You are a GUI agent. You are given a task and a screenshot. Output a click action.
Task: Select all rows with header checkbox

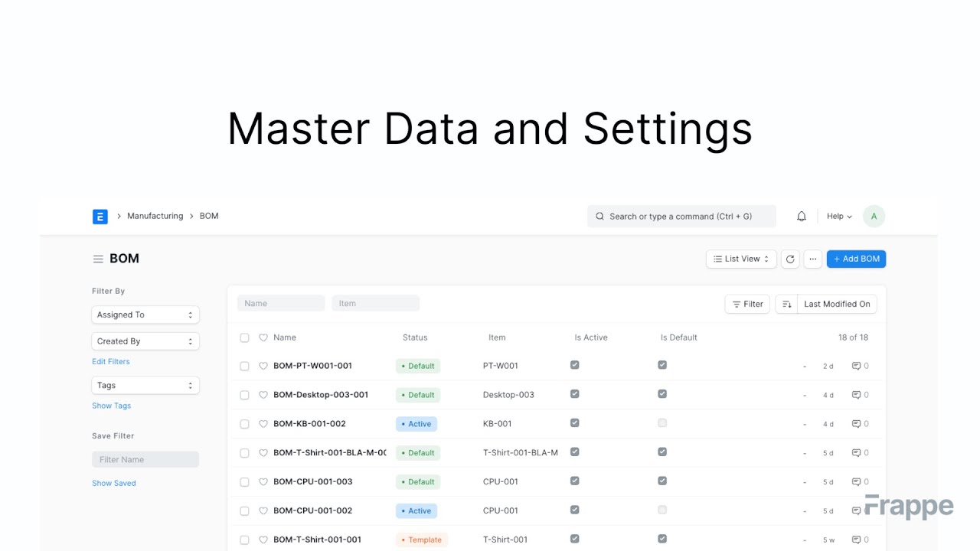pos(244,337)
